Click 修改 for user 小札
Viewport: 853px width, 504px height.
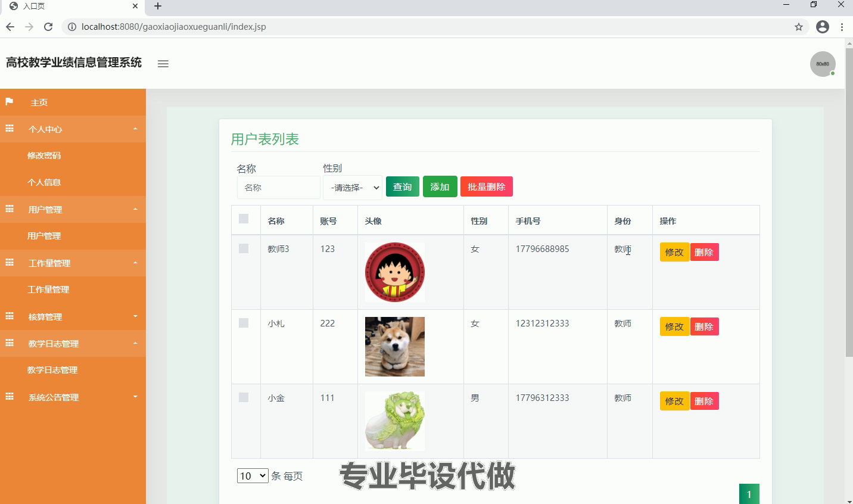click(x=674, y=326)
